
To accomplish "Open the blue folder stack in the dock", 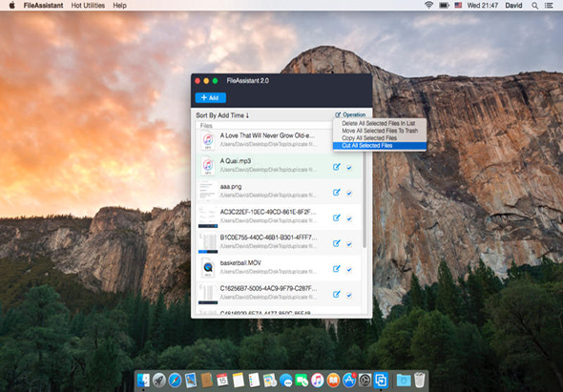I will [x=404, y=381].
